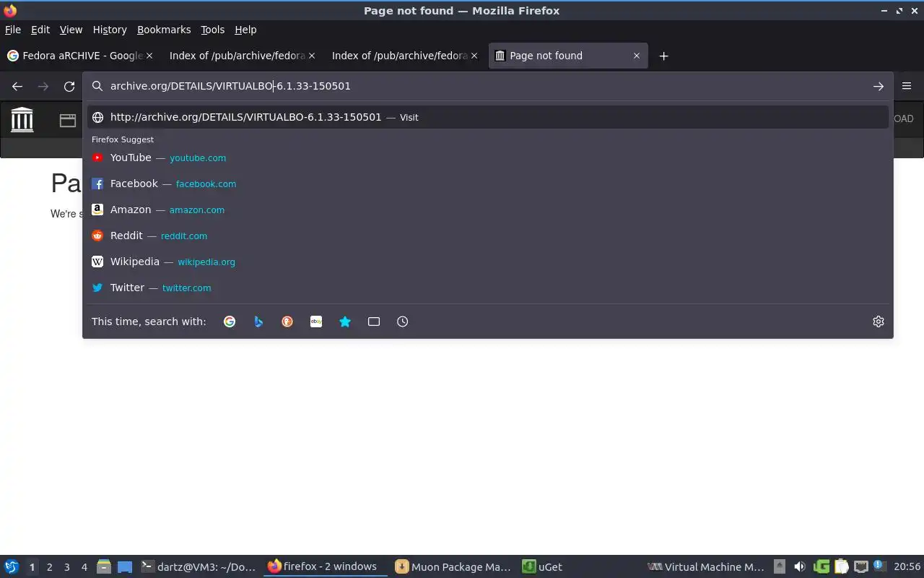Close the Fedora aRCHIVE Google tab
The width and height of the screenshot is (924, 578).
pos(149,56)
